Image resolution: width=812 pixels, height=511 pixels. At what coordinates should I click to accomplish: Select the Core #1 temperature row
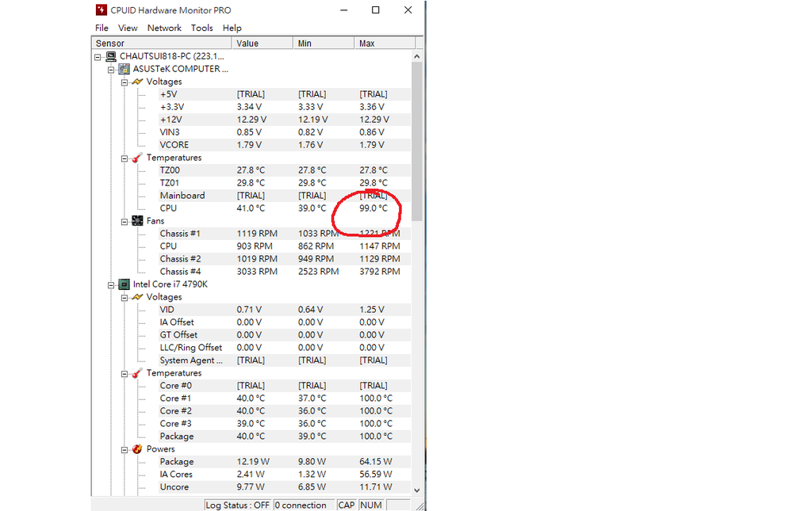pyautogui.click(x=285, y=399)
